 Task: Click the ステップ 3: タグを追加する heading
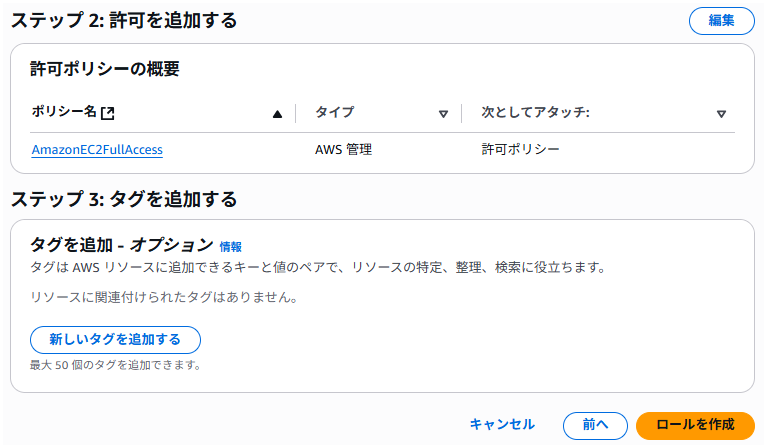(x=124, y=199)
